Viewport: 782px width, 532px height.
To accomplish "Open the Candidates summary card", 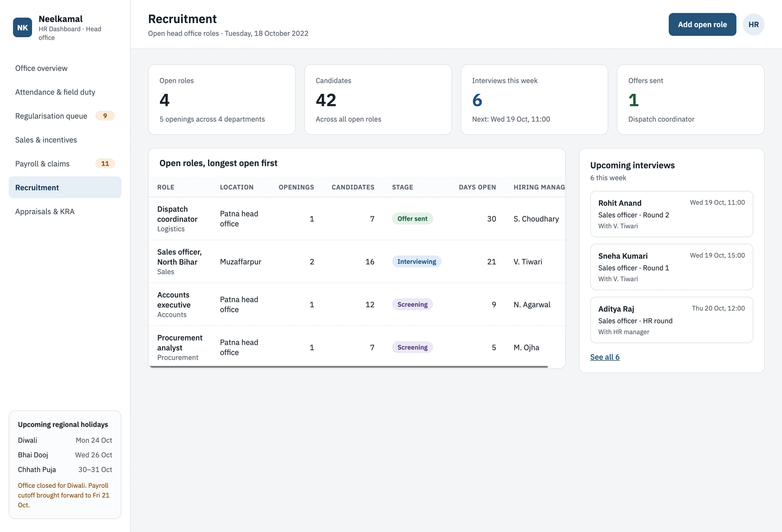I will coord(378,100).
